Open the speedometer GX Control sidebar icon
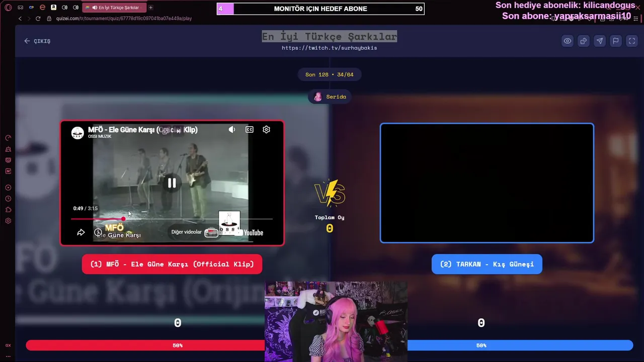Viewport: 644px width, 362px height. pyautogui.click(x=8, y=138)
